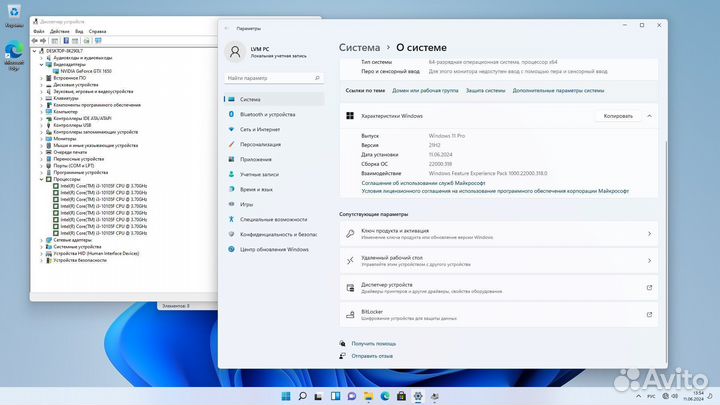Click Back arrow in Device Manager toolbar

pyautogui.click(x=35, y=41)
